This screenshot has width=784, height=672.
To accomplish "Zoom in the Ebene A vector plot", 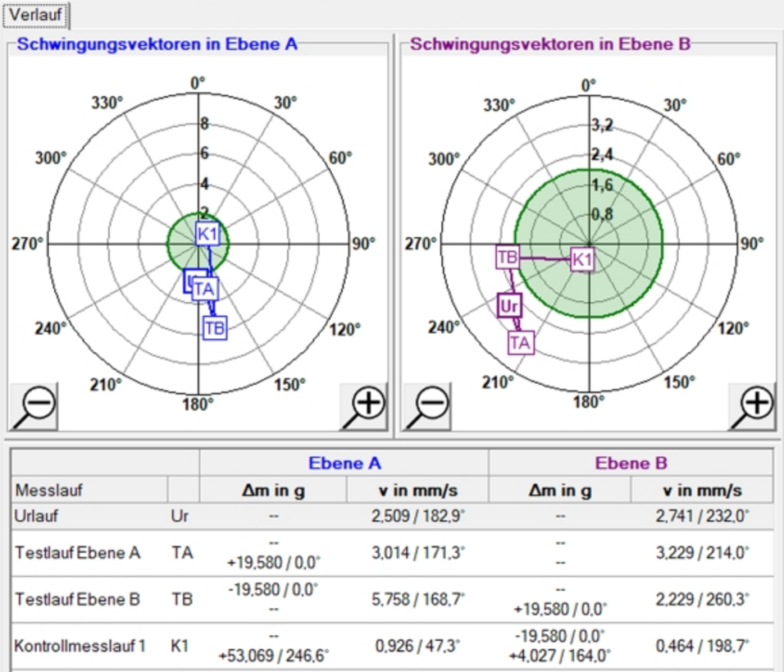I will [364, 406].
